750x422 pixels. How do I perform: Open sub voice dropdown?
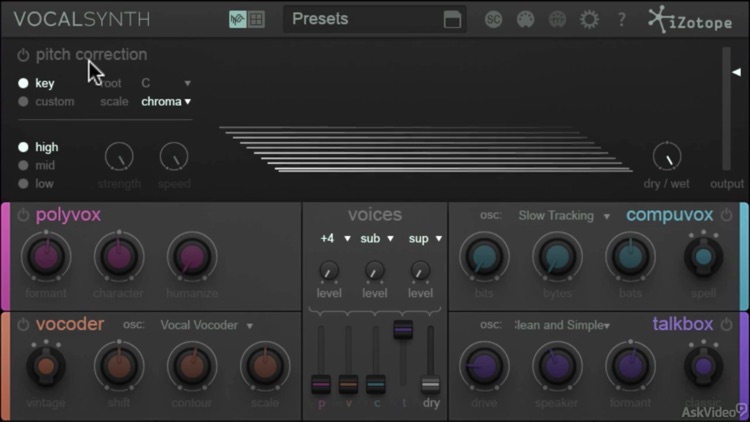pyautogui.click(x=377, y=238)
